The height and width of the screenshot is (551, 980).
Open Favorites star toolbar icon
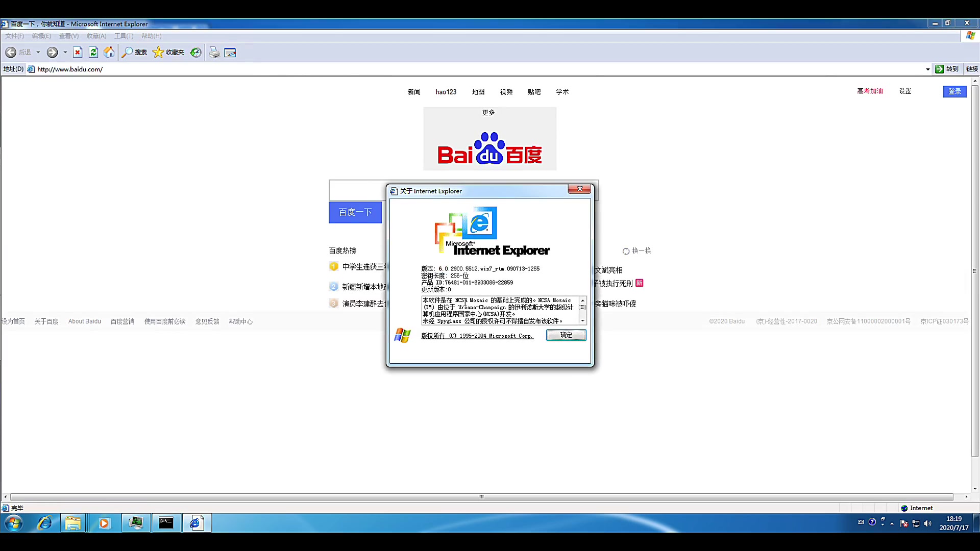click(158, 52)
